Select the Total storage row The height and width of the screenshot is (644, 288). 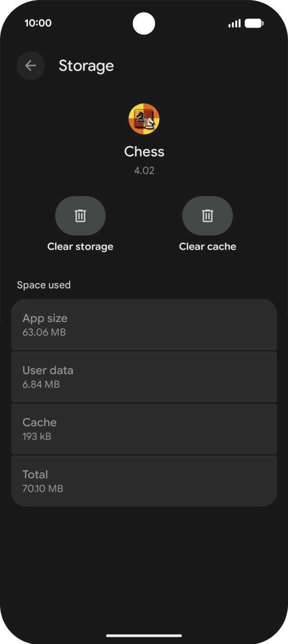144,480
